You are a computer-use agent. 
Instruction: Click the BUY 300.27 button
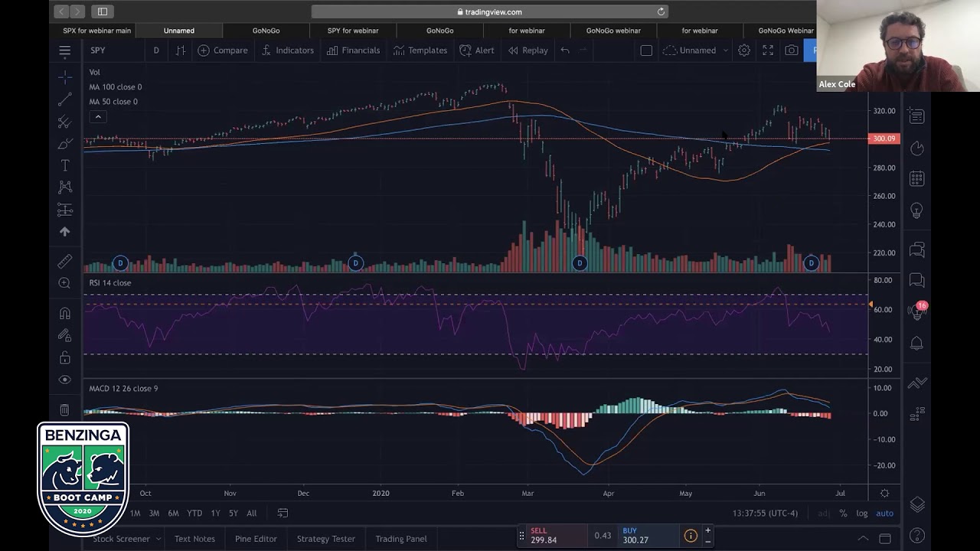click(x=648, y=536)
